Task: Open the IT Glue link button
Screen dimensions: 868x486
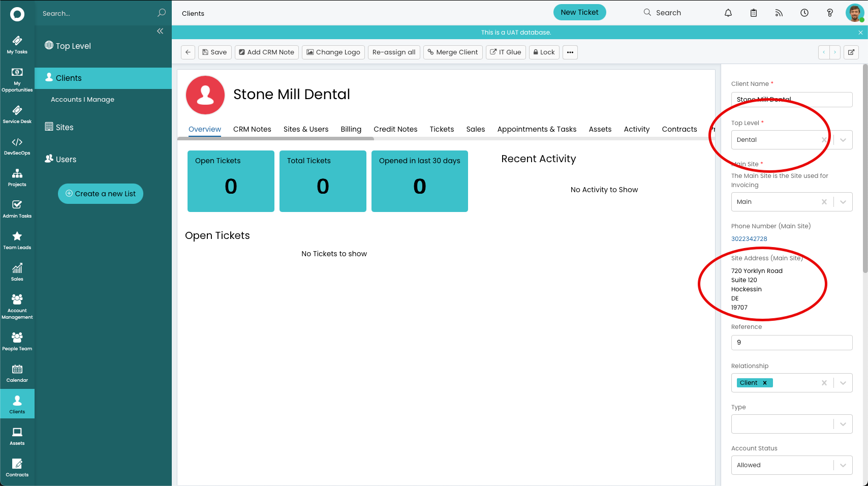Action: click(x=506, y=52)
